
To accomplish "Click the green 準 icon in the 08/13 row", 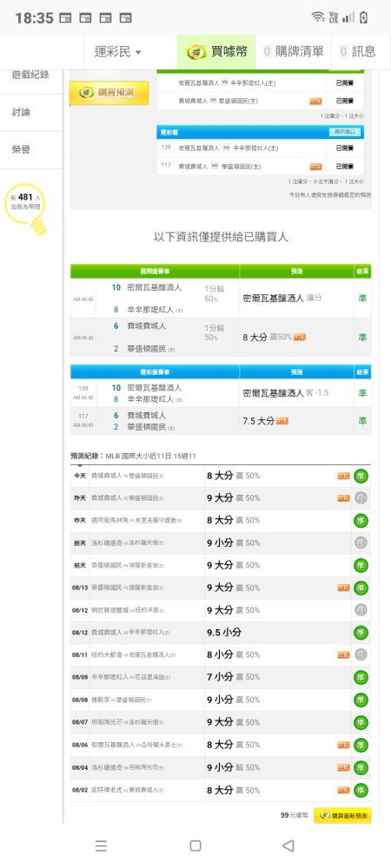I will (361, 588).
